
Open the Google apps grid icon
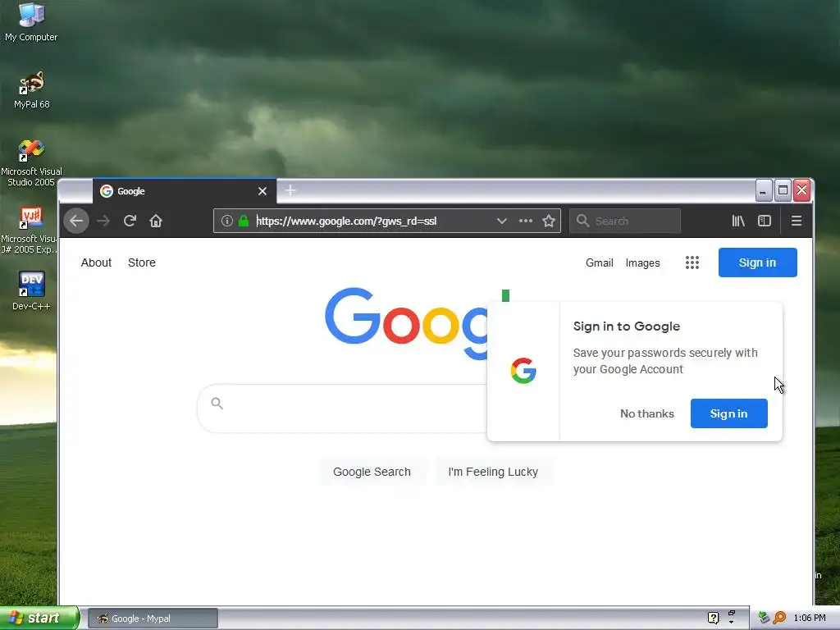[x=692, y=262]
